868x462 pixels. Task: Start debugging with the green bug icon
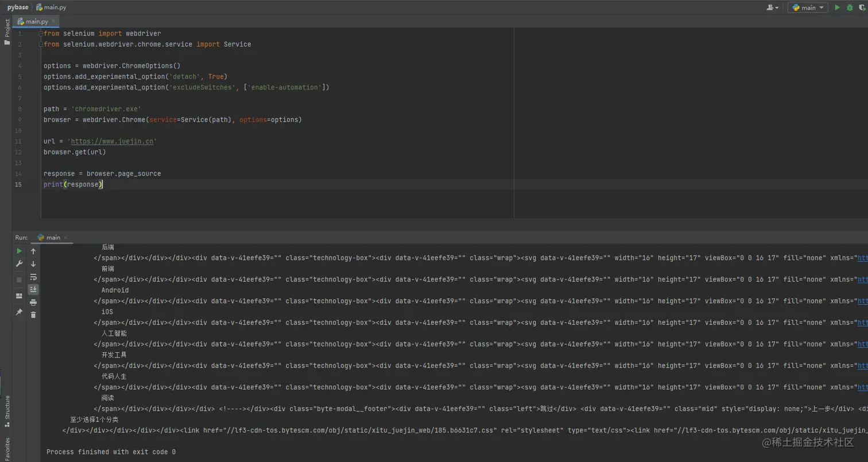(x=850, y=7)
